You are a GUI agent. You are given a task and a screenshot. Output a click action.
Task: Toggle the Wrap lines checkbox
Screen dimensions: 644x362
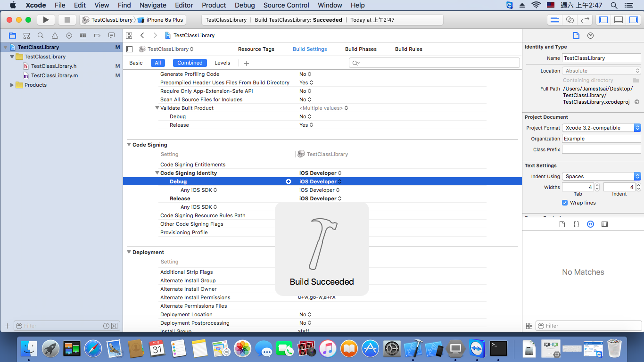tap(565, 203)
